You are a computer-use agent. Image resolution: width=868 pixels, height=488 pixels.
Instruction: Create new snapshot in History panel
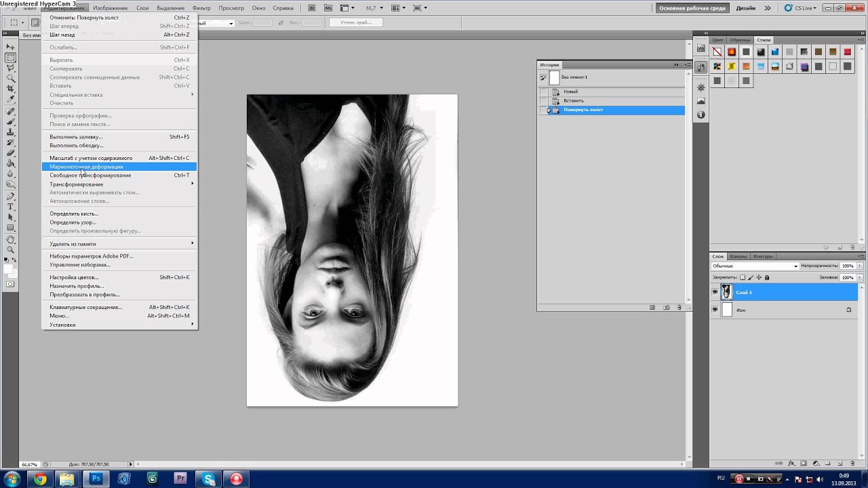(x=666, y=307)
